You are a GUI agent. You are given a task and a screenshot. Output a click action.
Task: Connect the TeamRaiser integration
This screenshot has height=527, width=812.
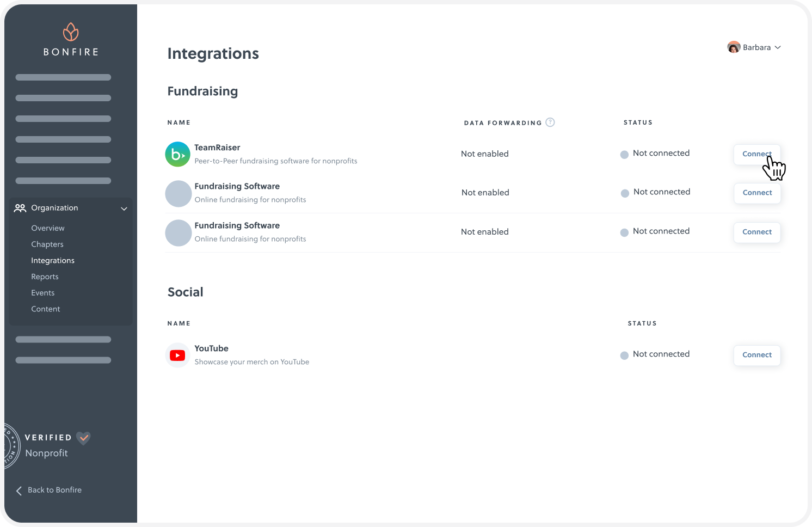[x=756, y=154]
